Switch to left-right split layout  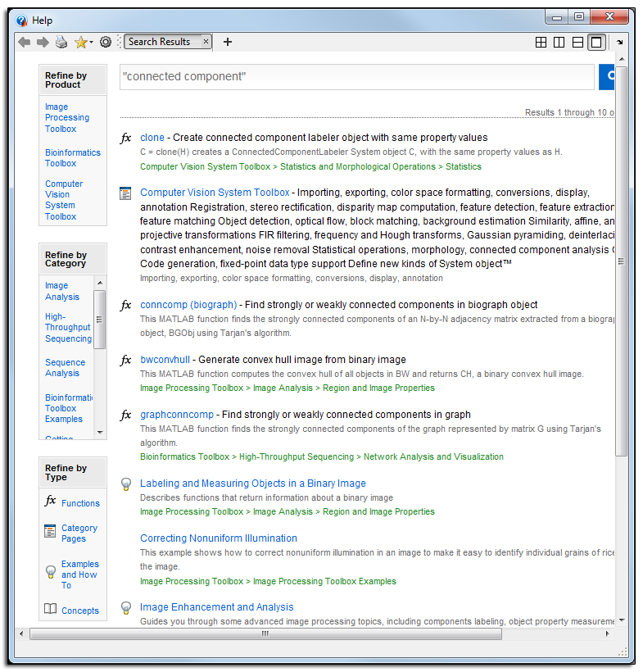pyautogui.click(x=559, y=42)
